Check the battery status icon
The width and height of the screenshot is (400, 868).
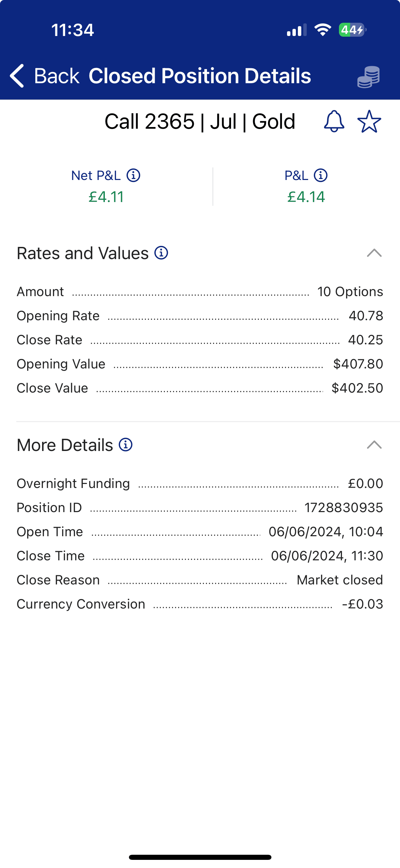[x=352, y=30]
